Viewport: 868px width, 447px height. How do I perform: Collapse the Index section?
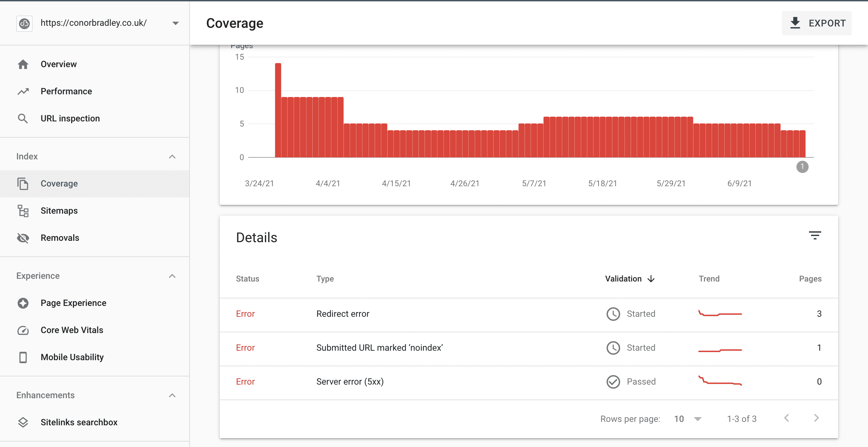[172, 156]
